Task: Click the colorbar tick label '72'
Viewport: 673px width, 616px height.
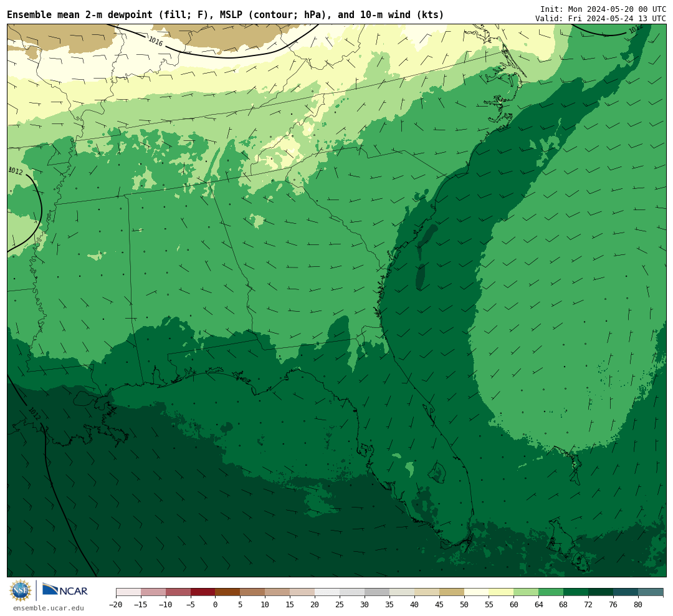Action: (588, 605)
